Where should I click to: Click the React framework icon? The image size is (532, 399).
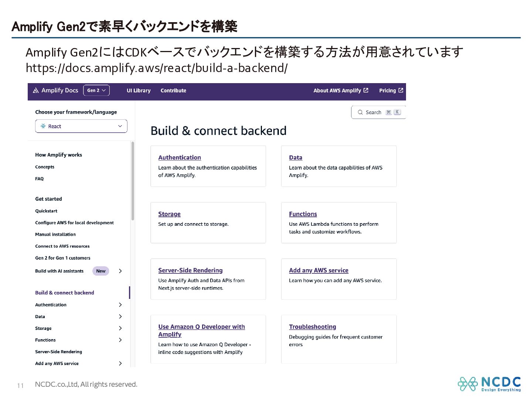click(43, 126)
